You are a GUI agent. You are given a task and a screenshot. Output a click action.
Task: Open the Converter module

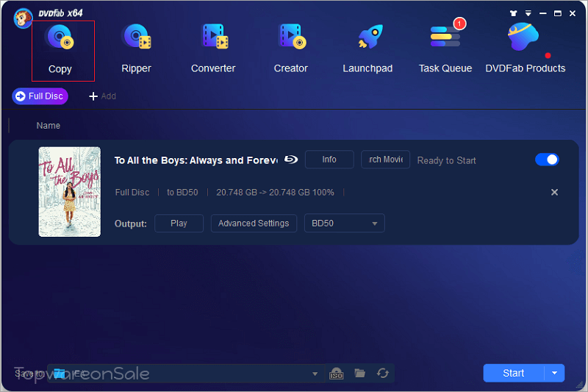[x=213, y=49]
